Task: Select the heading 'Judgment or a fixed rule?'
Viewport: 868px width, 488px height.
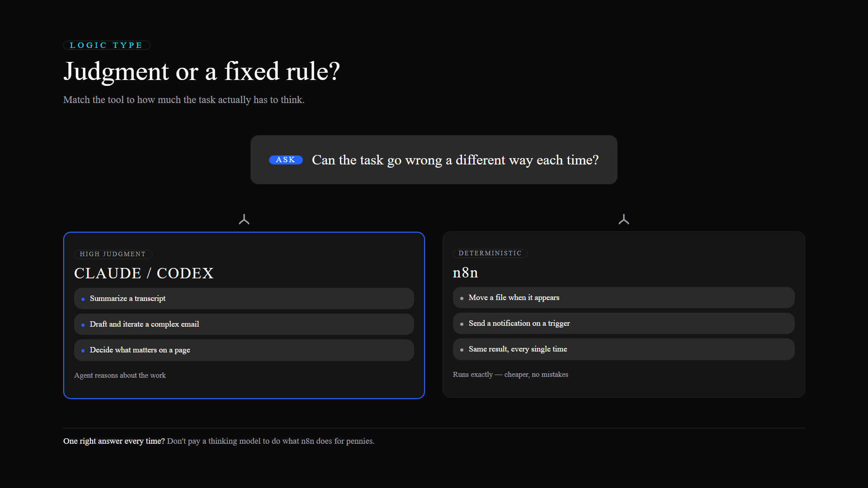Action: pyautogui.click(x=202, y=71)
